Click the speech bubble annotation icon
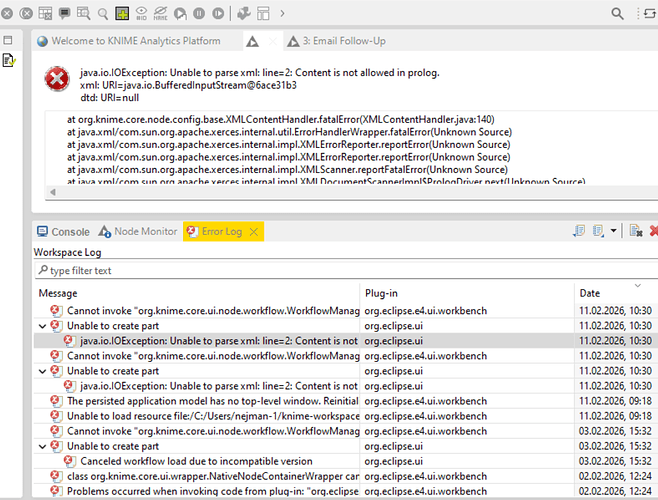 click(65, 13)
